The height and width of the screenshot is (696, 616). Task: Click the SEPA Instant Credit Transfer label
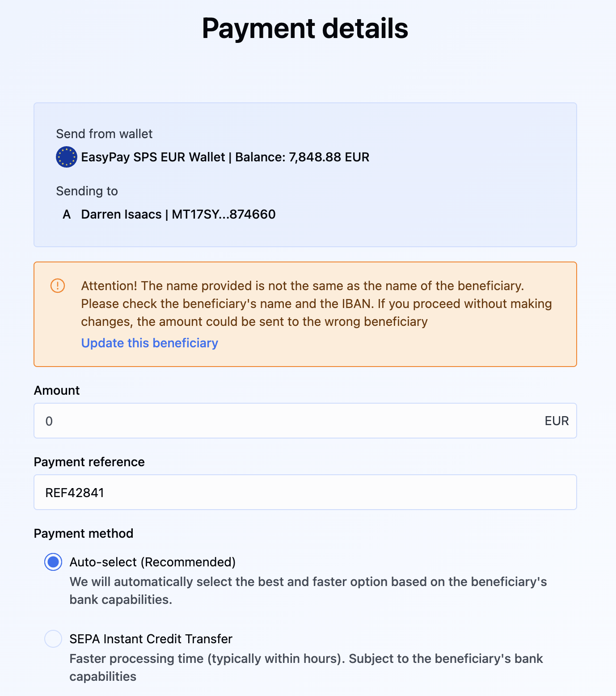coord(151,639)
